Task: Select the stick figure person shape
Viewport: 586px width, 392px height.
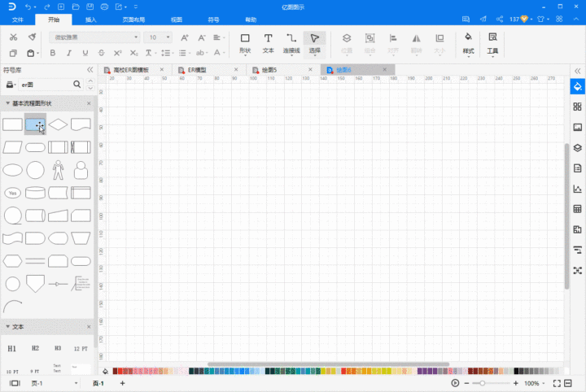Action: (58, 170)
